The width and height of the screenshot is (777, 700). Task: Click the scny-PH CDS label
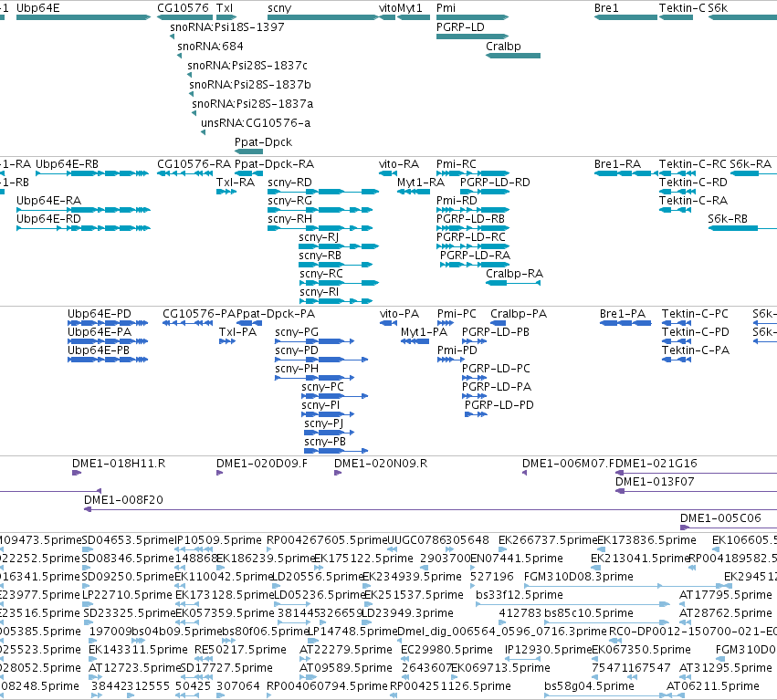pyautogui.click(x=297, y=369)
